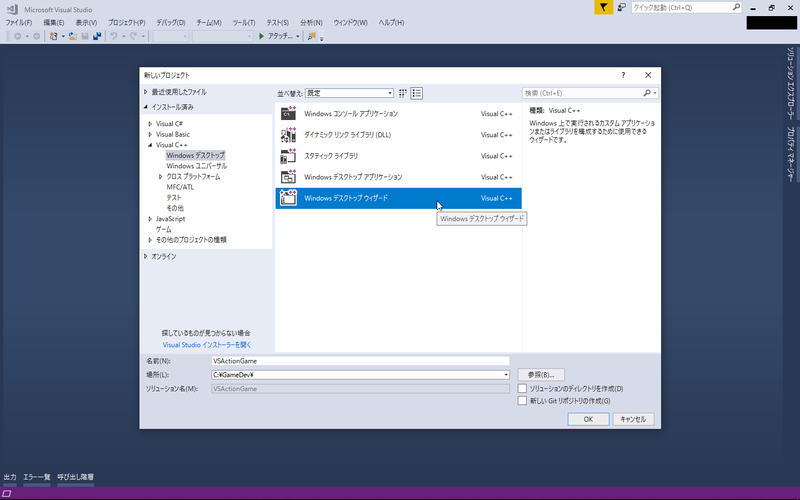Expand Visual Basic tree node
Screen dimensions: 800x500
point(150,134)
